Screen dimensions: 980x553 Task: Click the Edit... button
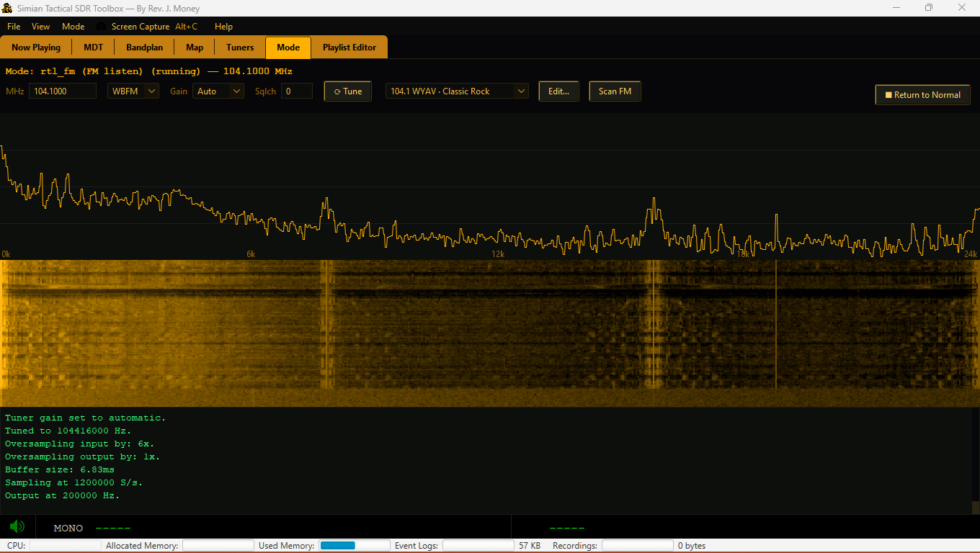(558, 91)
